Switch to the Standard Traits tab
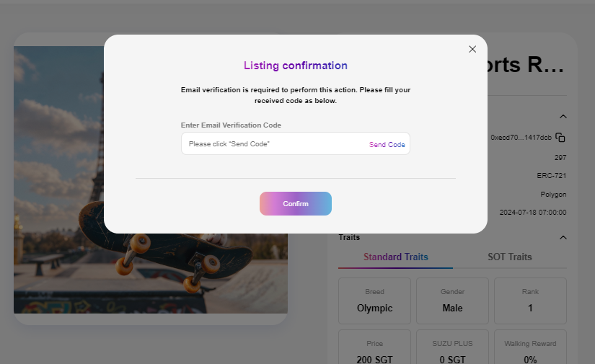This screenshot has height=364, width=595. click(x=395, y=257)
